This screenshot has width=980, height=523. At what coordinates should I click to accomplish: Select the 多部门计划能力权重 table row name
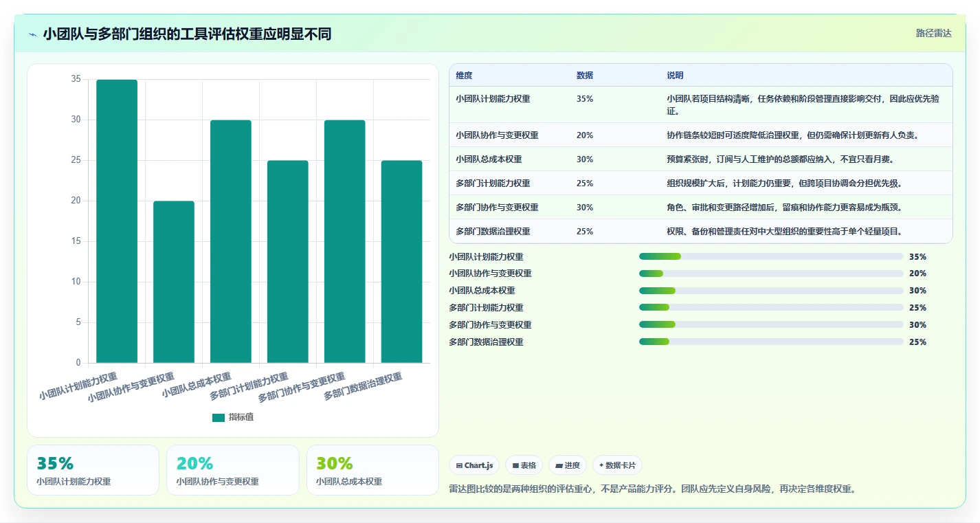(x=493, y=183)
